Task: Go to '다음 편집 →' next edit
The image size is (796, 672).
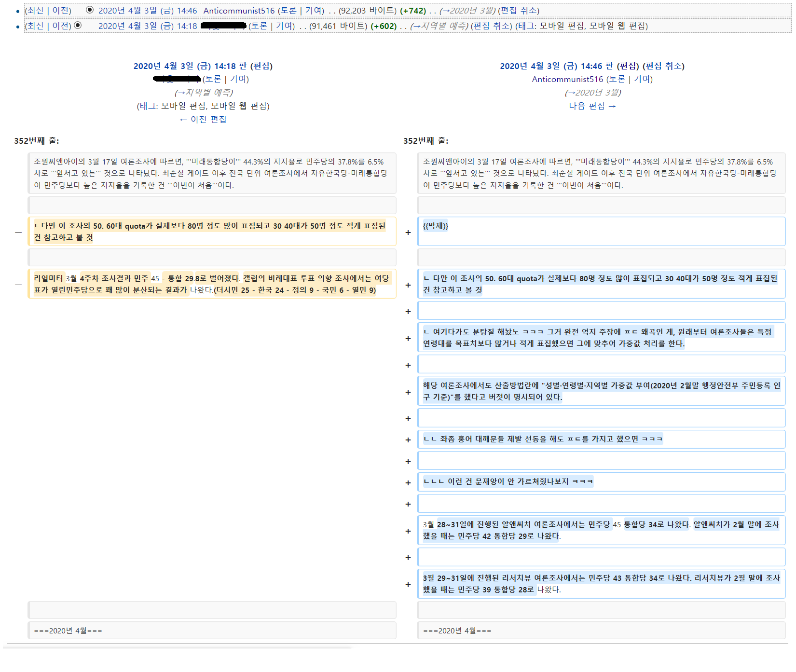Action: coord(592,106)
